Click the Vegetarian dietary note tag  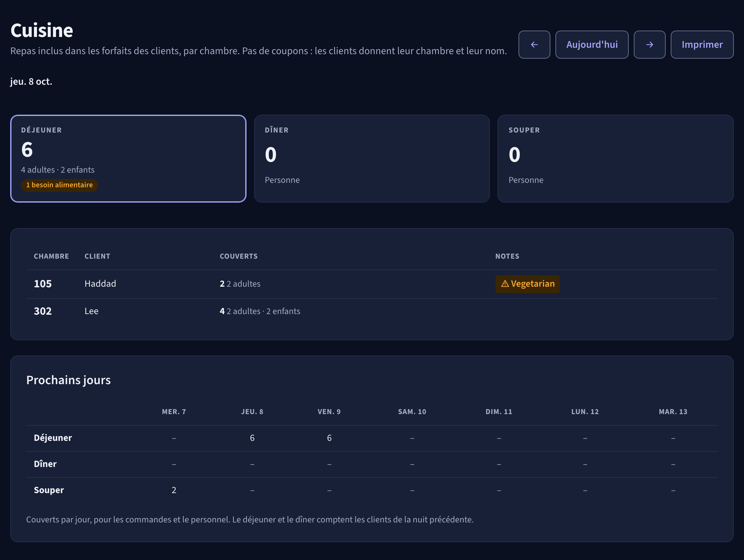point(527,284)
